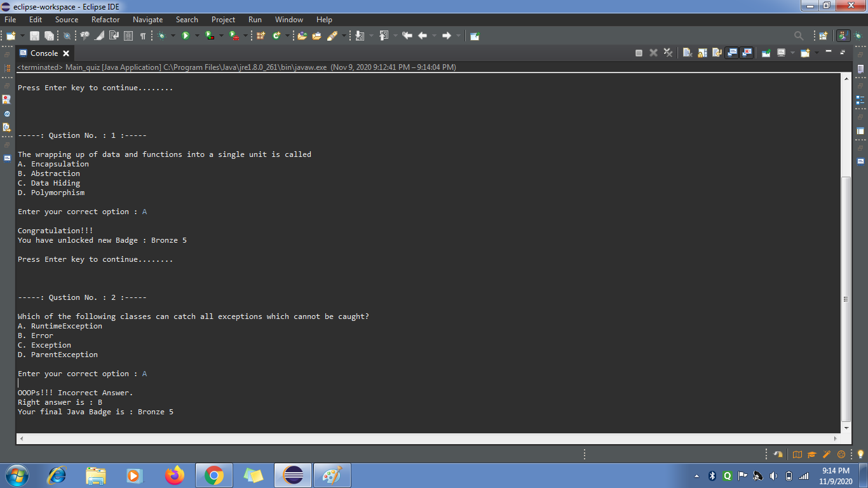868x488 pixels.
Task: Run the program with the green Run icon
Action: coord(186,36)
